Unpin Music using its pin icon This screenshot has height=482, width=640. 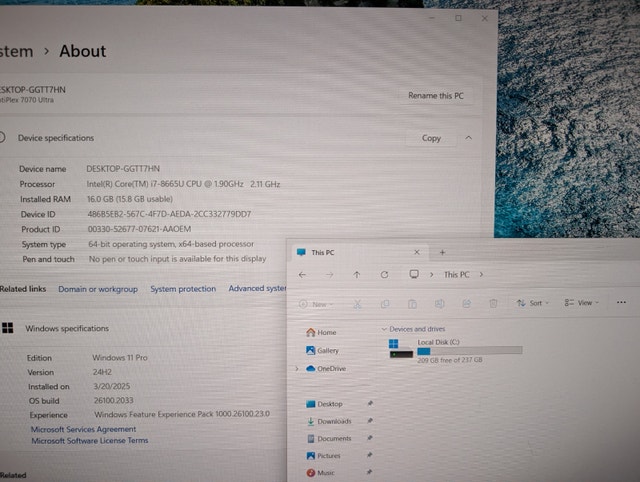369,472
